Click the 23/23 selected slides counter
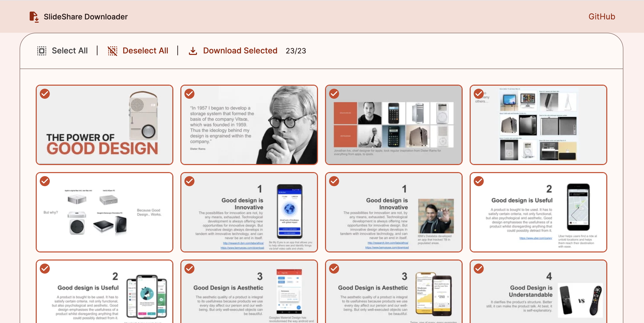Image resolution: width=644 pixels, height=323 pixels. click(296, 51)
